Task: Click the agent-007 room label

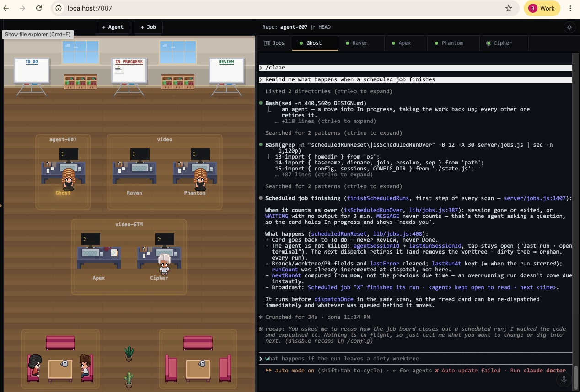Action: pos(63,139)
